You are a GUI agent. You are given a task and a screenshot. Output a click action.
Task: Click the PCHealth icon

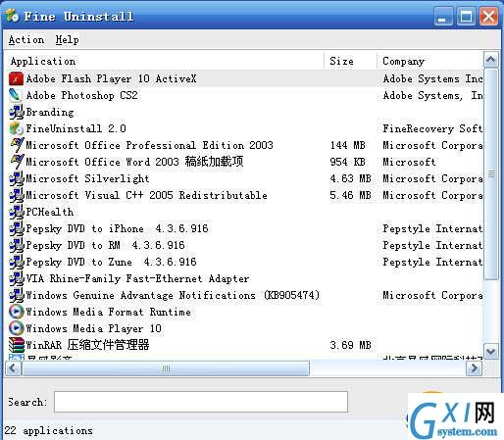[x=16, y=212]
